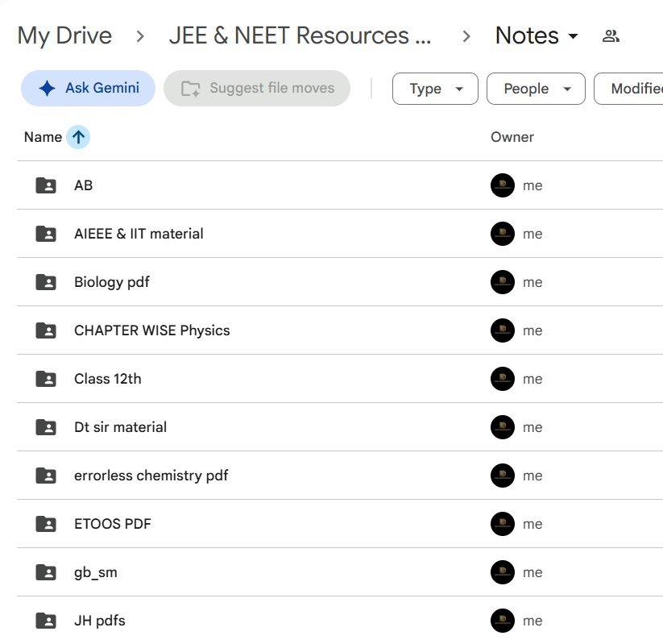
Task: Click owner 'me' text in Class 12th row
Action: pyautogui.click(x=532, y=379)
